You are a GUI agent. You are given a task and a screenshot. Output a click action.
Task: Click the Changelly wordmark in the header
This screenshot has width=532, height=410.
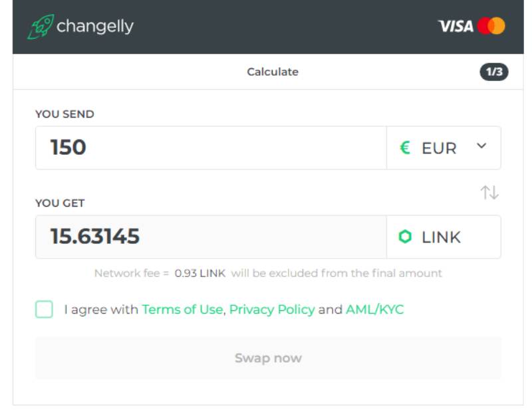(x=95, y=27)
